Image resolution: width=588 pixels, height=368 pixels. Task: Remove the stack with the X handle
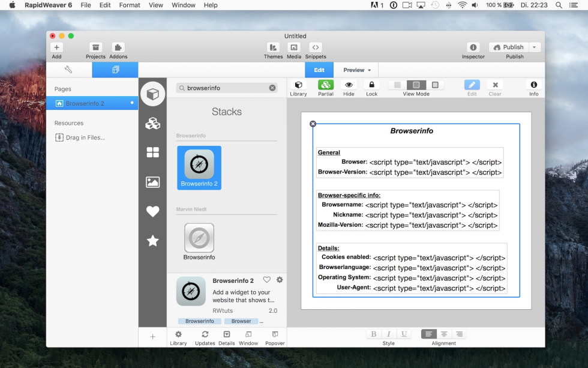(x=313, y=124)
